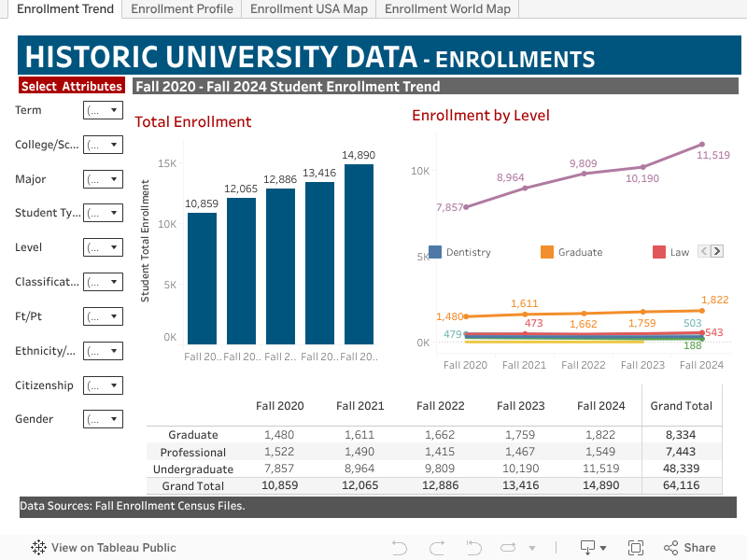Click the Tableau Public logo icon
This screenshot has width=747, height=560.
tap(38, 548)
